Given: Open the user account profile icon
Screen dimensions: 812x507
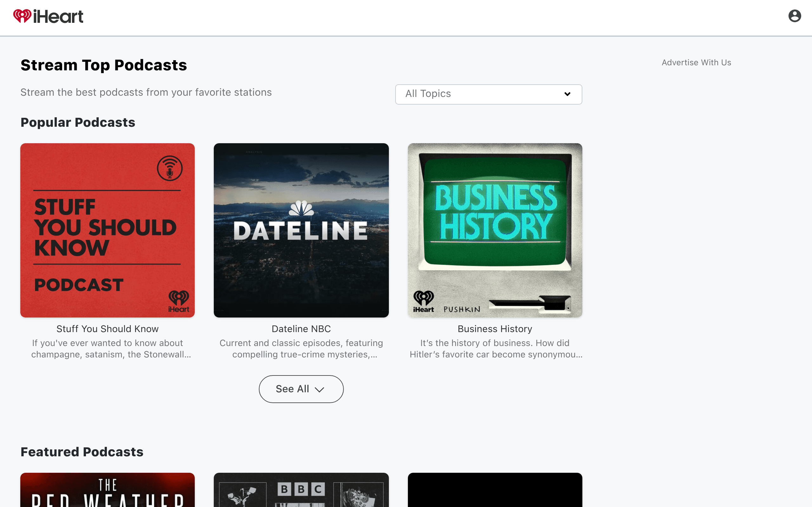Looking at the screenshot, I should click(x=794, y=16).
